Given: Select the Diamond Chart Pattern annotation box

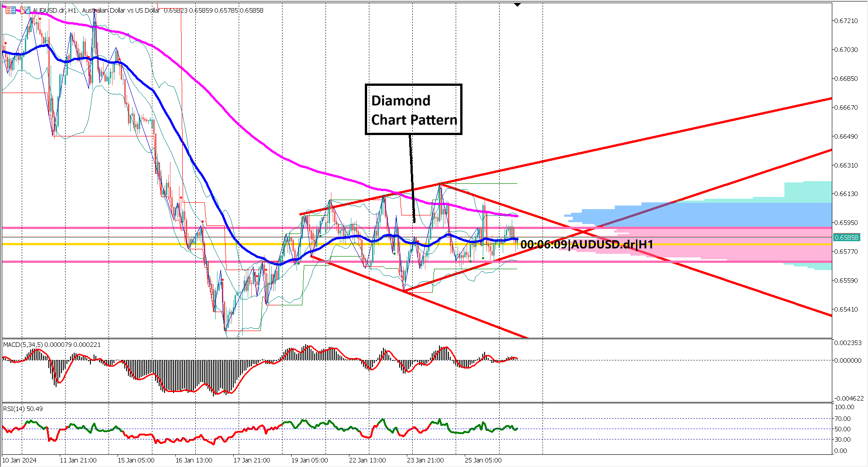Looking at the screenshot, I should [x=413, y=108].
